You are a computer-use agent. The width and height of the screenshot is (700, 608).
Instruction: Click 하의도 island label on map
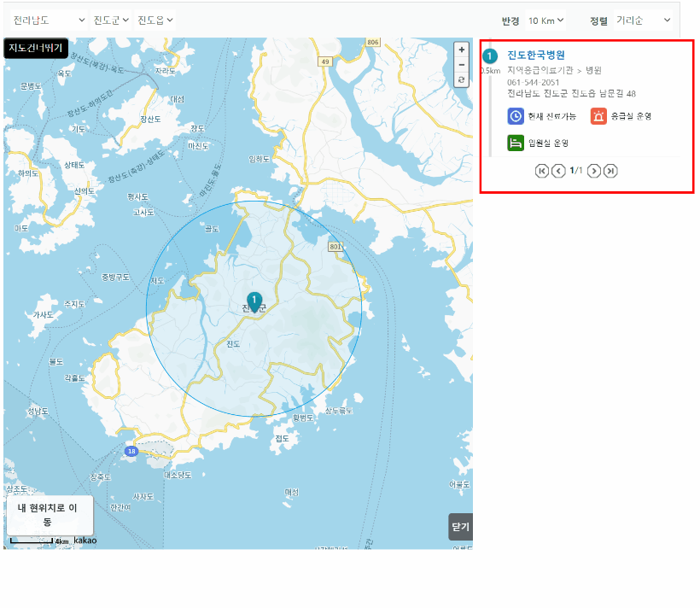(x=28, y=173)
